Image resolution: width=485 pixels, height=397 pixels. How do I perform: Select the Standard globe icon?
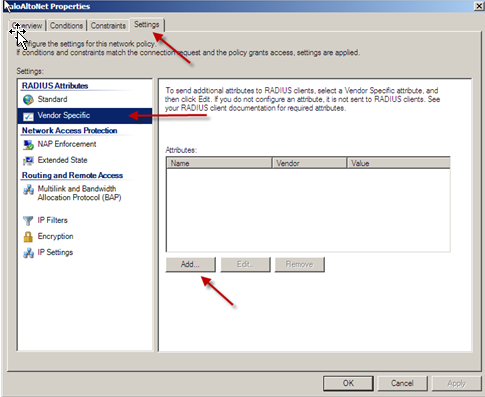click(28, 100)
